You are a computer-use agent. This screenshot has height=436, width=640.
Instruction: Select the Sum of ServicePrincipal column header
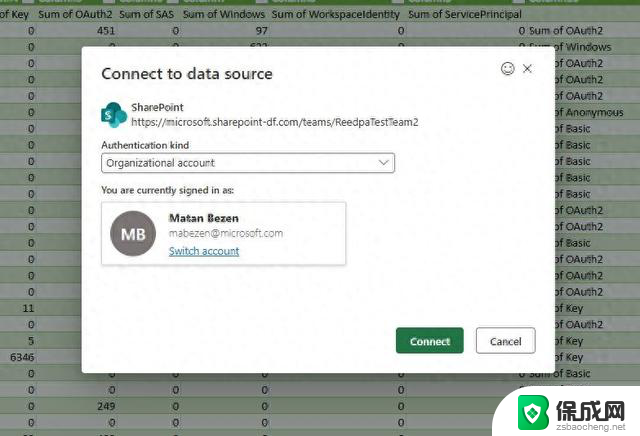[465, 14]
